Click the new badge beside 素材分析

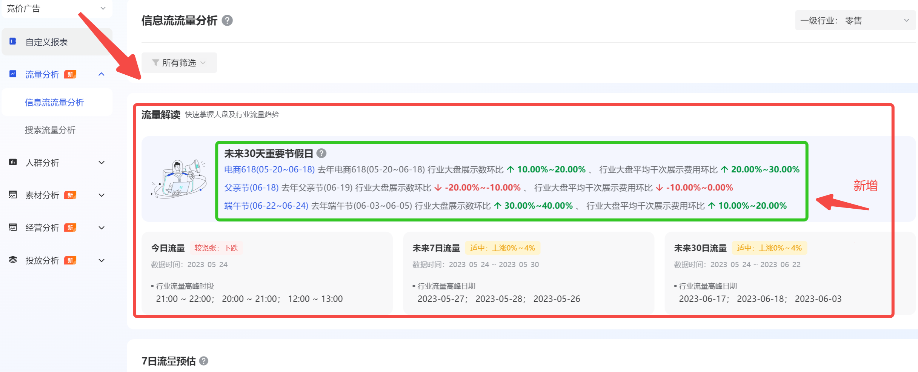click(70, 194)
